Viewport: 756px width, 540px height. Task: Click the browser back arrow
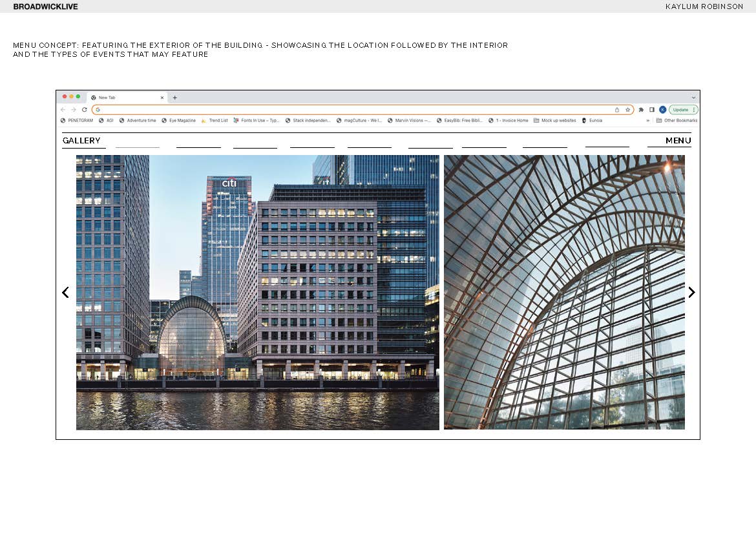pos(63,110)
